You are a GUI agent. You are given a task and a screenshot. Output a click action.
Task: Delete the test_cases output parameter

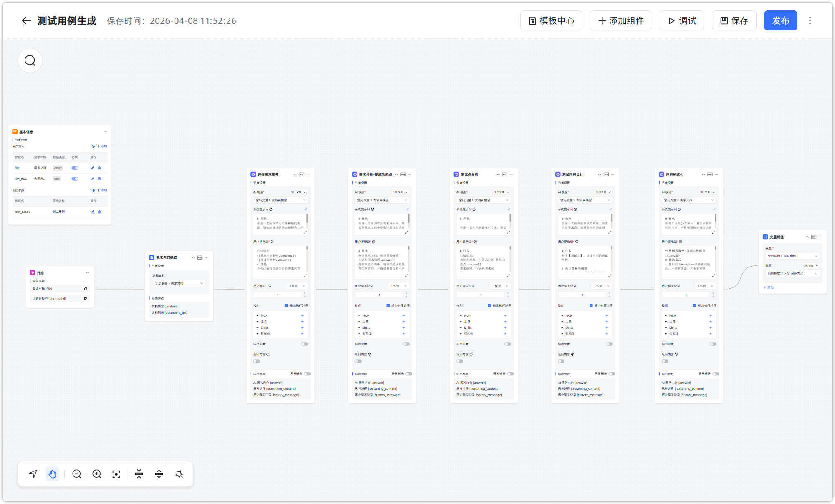coord(99,212)
